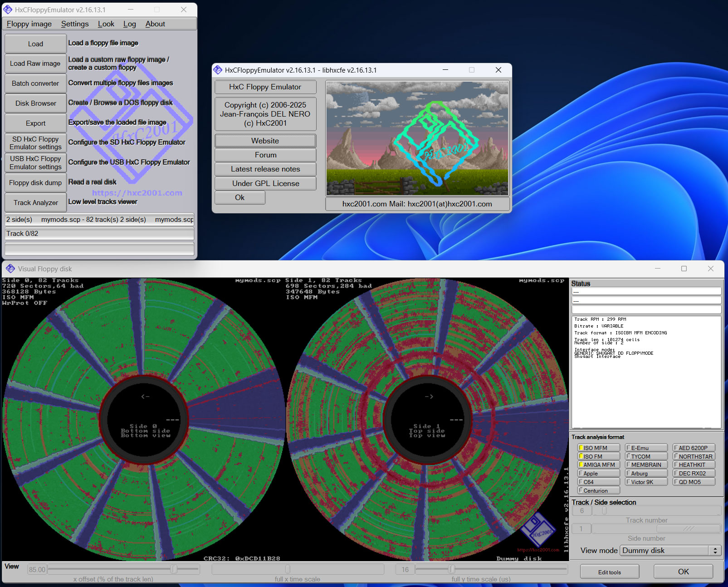Toggle the Arburg analysis format
Screen dimensions: 728x587
click(x=646, y=473)
